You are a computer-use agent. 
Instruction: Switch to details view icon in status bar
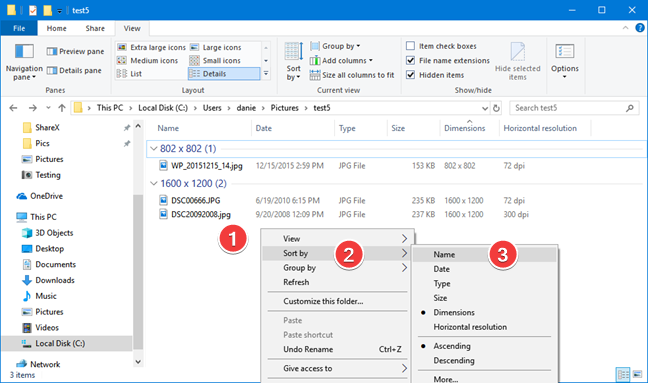tap(623, 374)
